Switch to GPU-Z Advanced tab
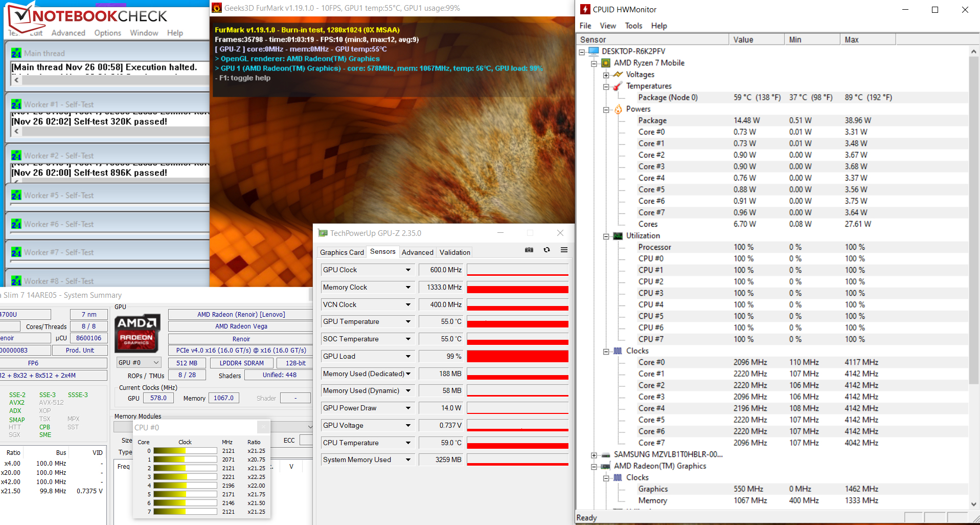This screenshot has width=980, height=525. [417, 252]
